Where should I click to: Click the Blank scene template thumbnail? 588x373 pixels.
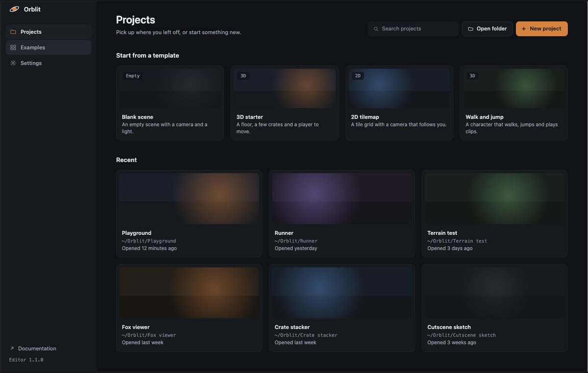click(x=170, y=89)
